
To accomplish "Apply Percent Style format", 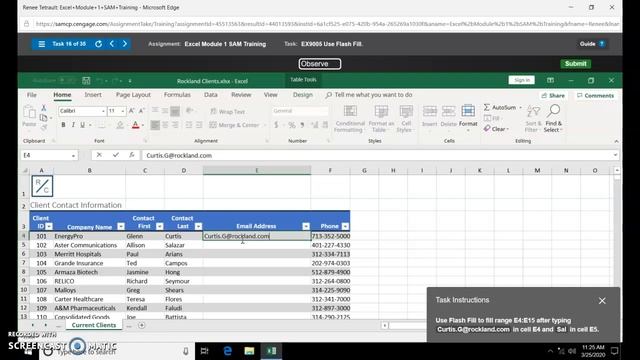I will coord(292,125).
